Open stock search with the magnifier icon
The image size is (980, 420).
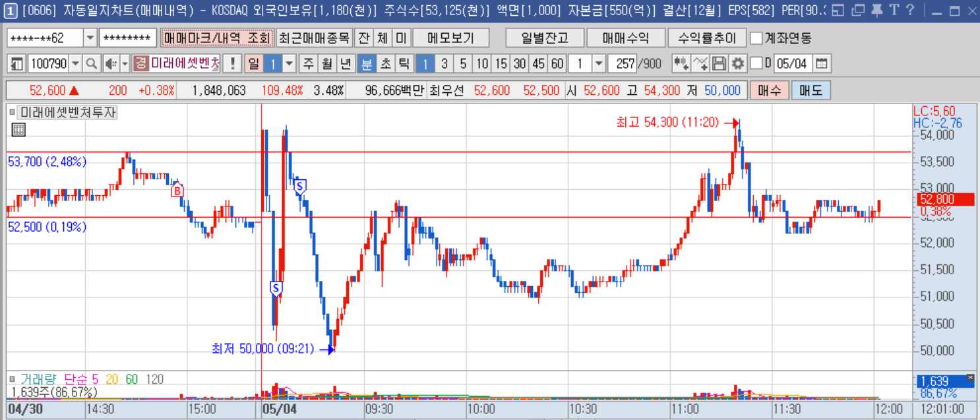click(x=92, y=64)
